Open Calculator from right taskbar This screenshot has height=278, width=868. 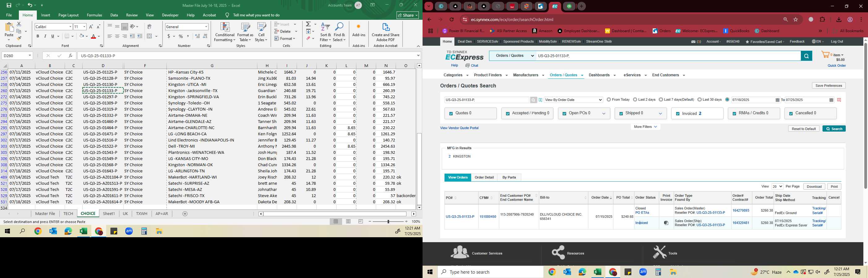(x=658, y=272)
